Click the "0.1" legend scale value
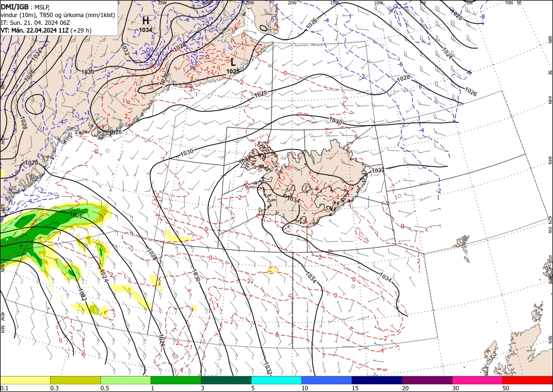The height and width of the screenshot is (392, 553). 3,388
